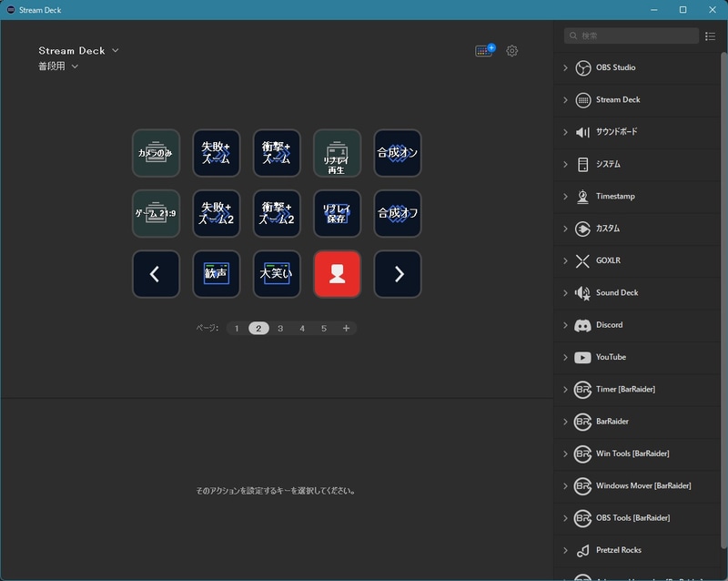The image size is (728, 581).
Task: Click the システム category label
Action: 608,164
